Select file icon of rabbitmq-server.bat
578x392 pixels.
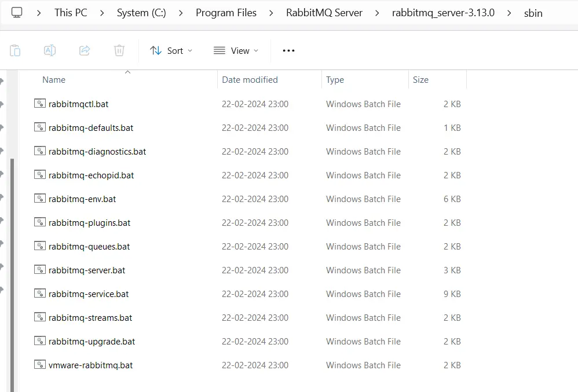click(40, 270)
